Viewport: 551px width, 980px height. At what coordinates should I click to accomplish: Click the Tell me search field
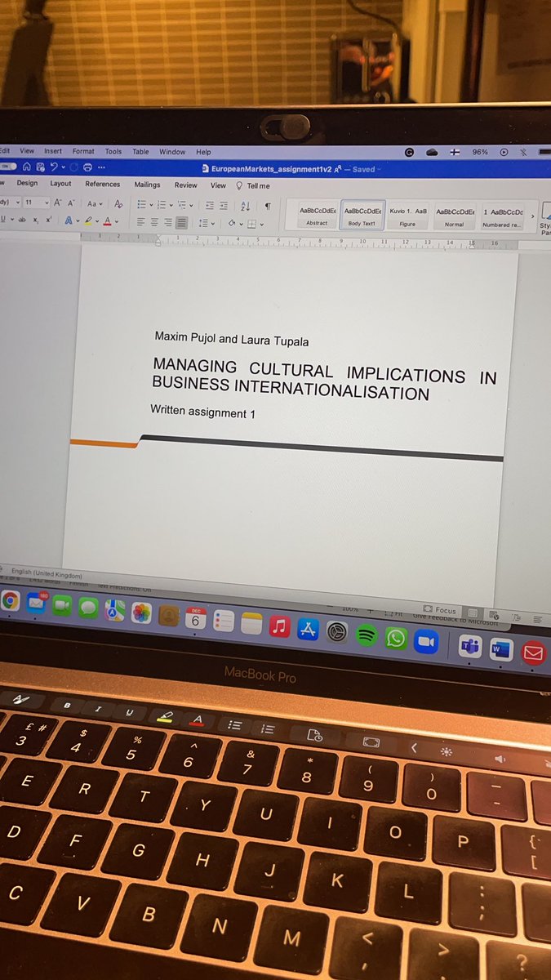pyautogui.click(x=252, y=186)
